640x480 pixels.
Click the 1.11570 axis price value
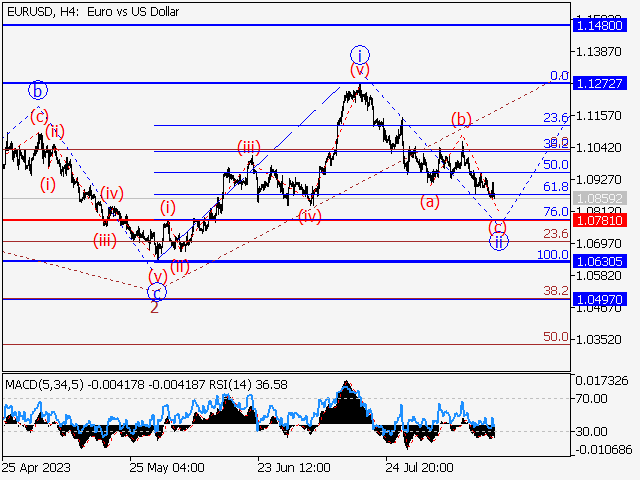click(x=599, y=116)
